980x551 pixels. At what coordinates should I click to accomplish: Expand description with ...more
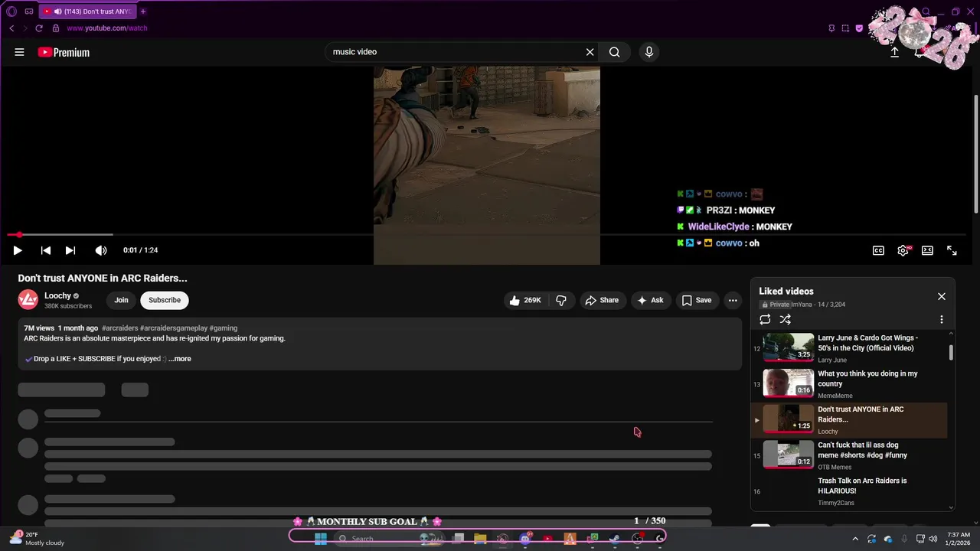click(180, 359)
